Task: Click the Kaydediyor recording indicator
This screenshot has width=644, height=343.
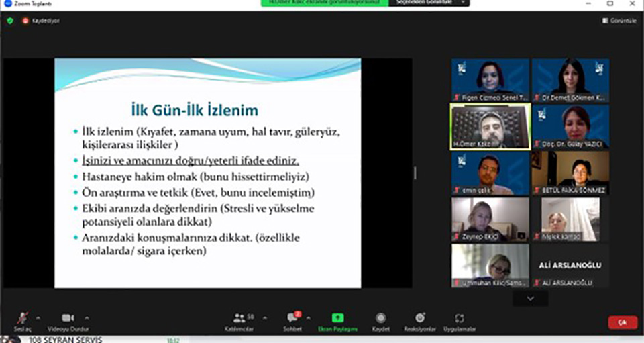Action: (x=42, y=21)
